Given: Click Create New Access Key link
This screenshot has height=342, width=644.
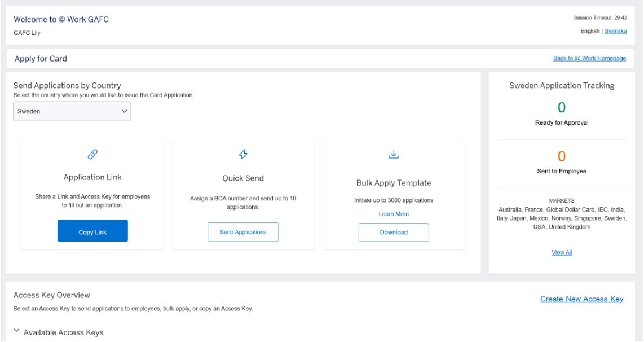Looking at the screenshot, I should point(581,299).
